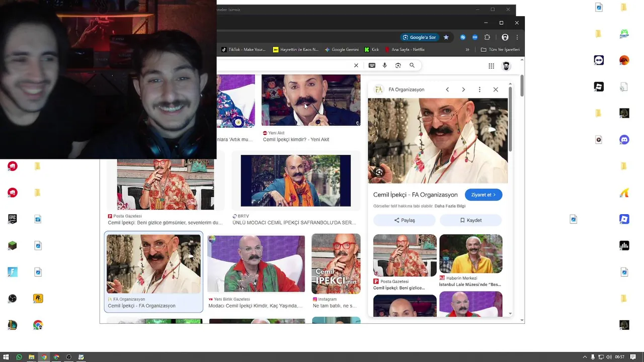Open the large preview image
The image size is (644, 362).
(438, 141)
